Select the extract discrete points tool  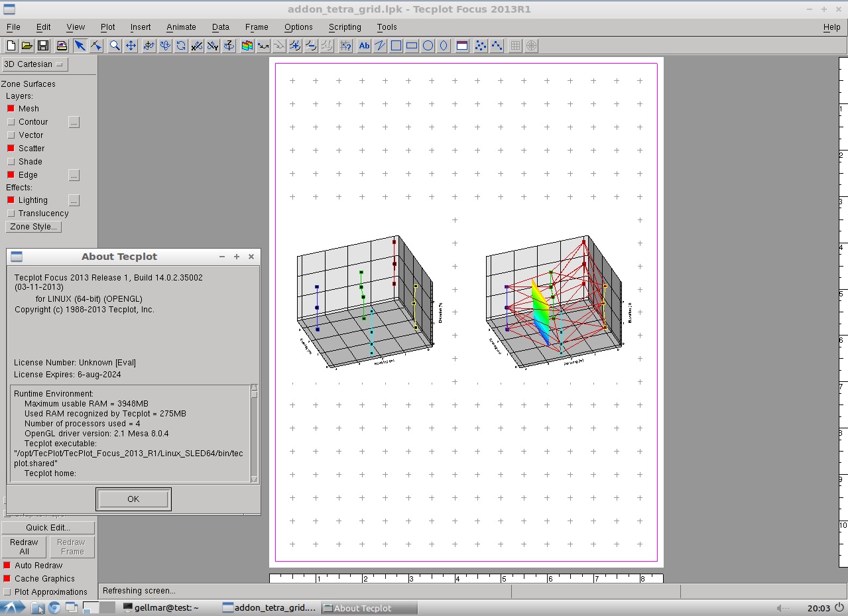click(481, 46)
